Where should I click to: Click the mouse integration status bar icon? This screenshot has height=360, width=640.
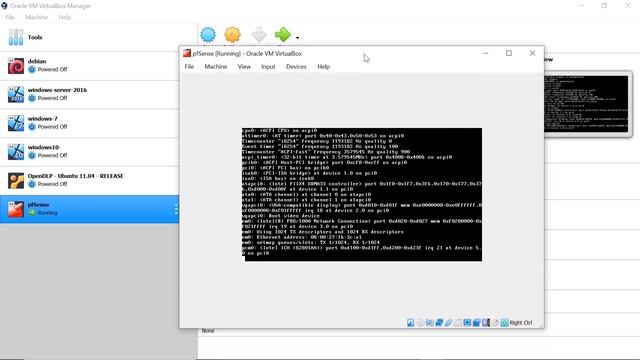tap(495, 323)
